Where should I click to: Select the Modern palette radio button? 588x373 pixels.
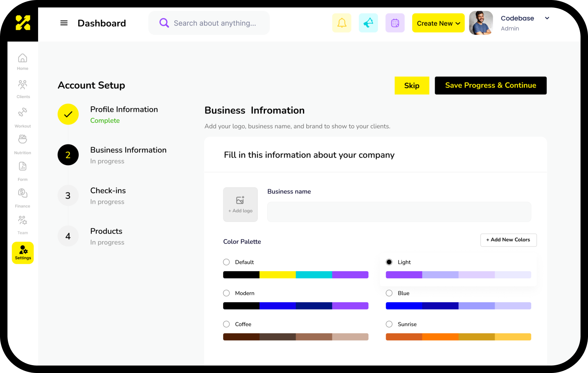coord(226,293)
